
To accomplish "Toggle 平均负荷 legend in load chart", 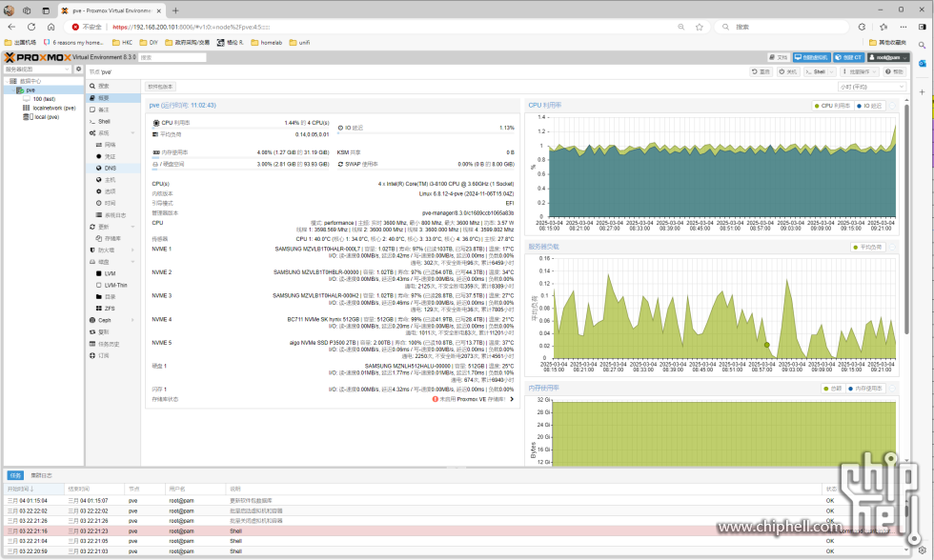I will tap(867, 247).
